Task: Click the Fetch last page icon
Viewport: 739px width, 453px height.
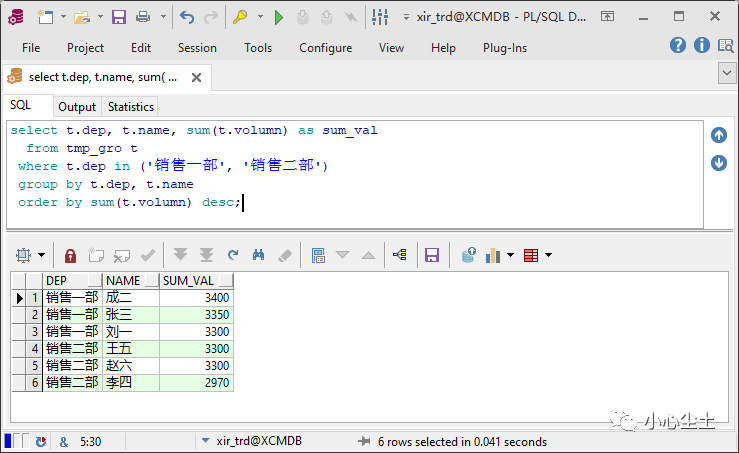Action: (x=206, y=255)
